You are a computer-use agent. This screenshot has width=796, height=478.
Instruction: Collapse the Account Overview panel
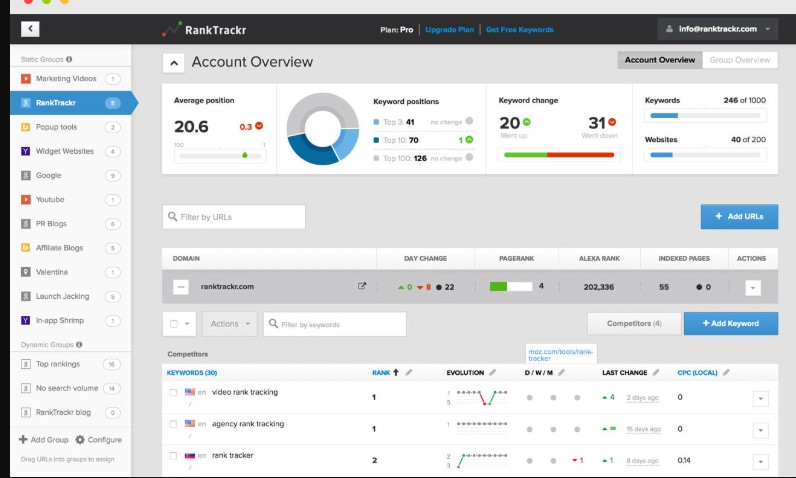173,63
